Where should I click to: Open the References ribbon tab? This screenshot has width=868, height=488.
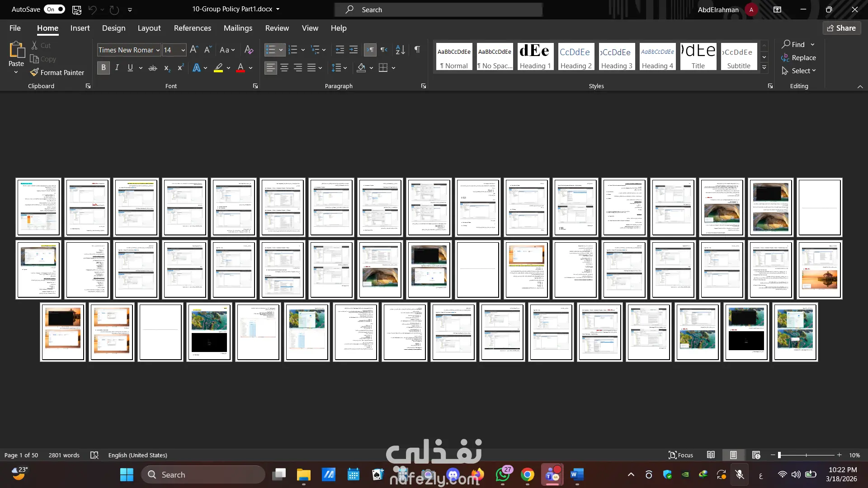pyautogui.click(x=192, y=28)
